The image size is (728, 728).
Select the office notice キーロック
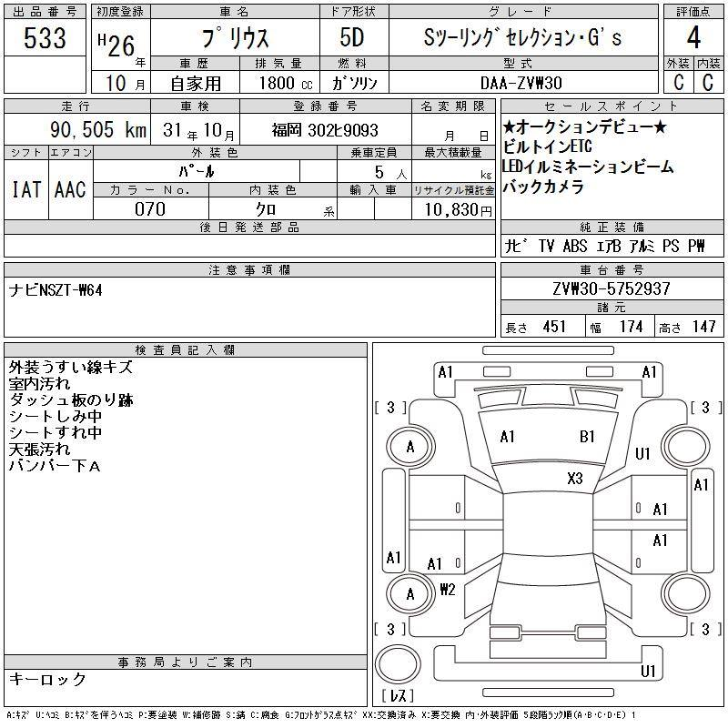(x=47, y=679)
